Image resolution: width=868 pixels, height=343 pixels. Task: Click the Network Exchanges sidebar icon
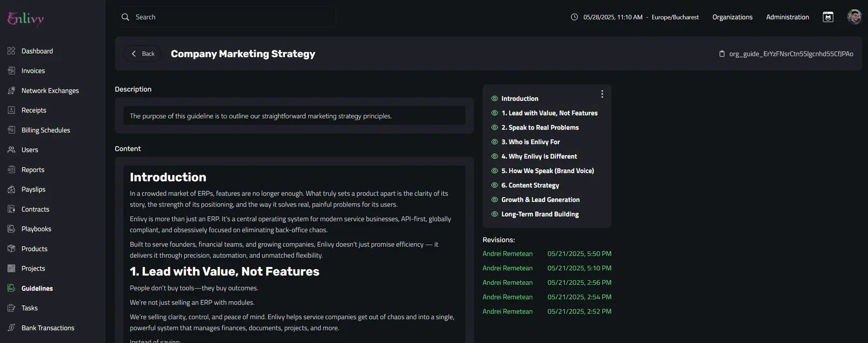pos(11,91)
